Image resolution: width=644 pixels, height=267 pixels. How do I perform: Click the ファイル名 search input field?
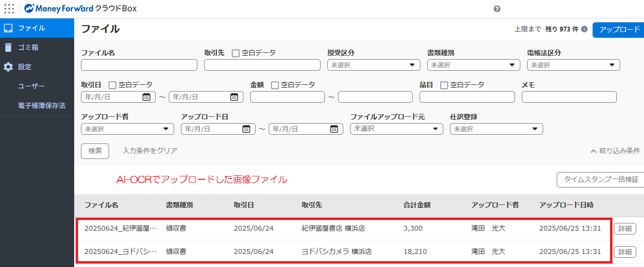139,65
